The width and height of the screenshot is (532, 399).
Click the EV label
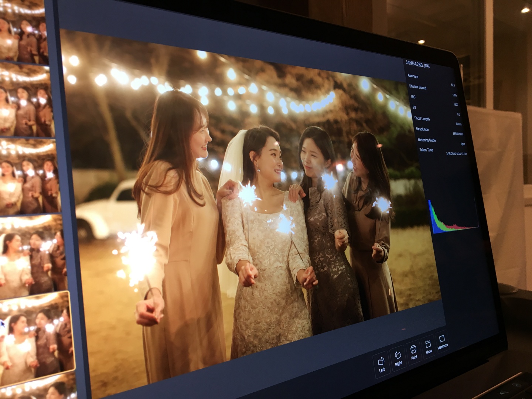point(414,108)
